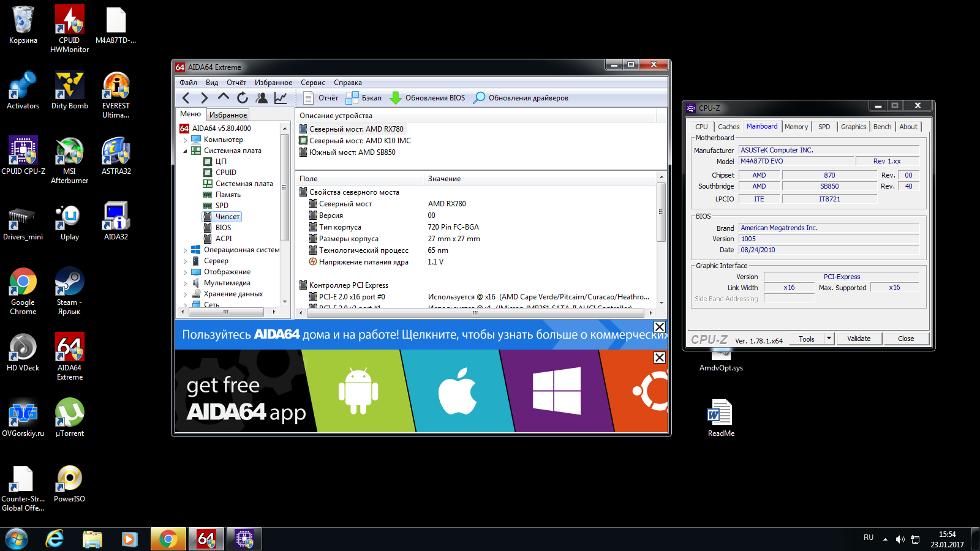980x551 pixels.
Task: Expand the Отображение tree node
Action: point(185,272)
